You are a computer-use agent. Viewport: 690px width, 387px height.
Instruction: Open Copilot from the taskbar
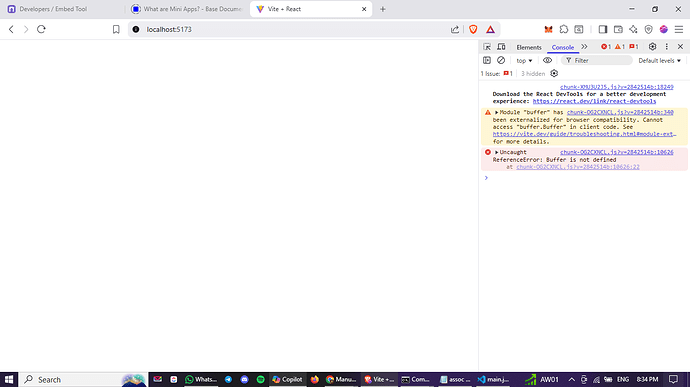tap(287, 380)
